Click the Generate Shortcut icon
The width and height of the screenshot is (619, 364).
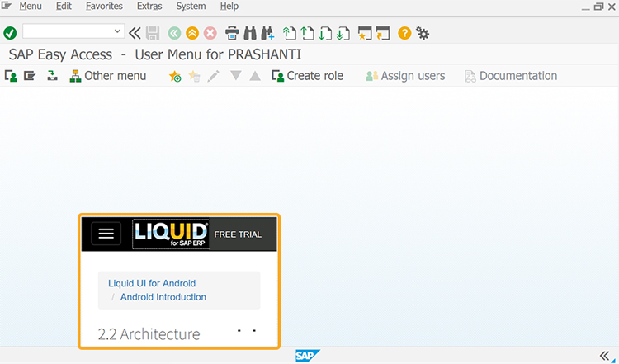pos(382,33)
